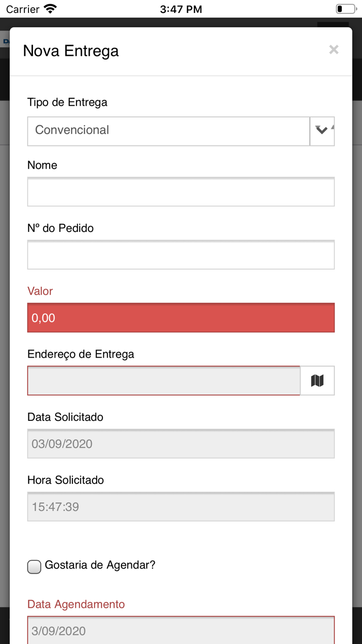This screenshot has height=644, width=362.
Task: Focus the Data Agendamento date field
Action: 181,630
